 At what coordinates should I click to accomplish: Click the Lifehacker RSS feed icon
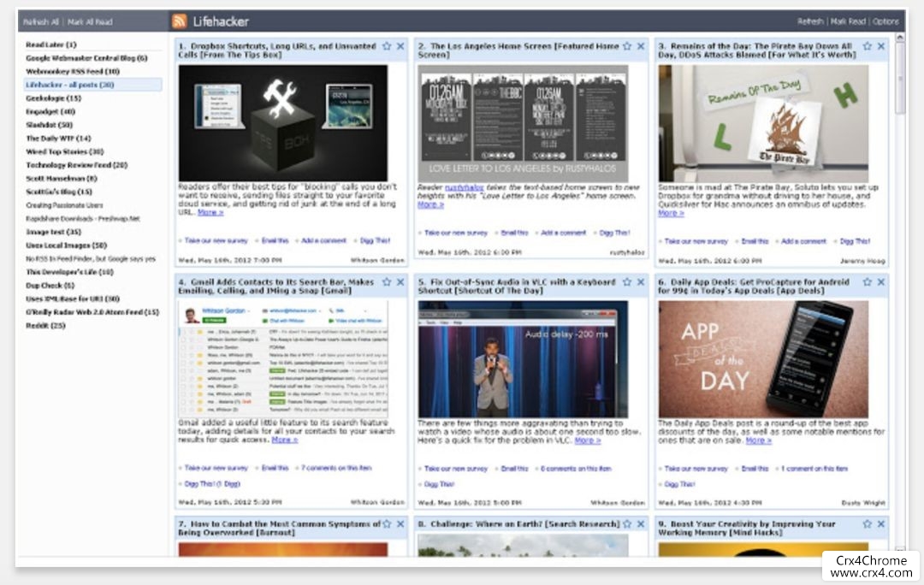point(179,21)
